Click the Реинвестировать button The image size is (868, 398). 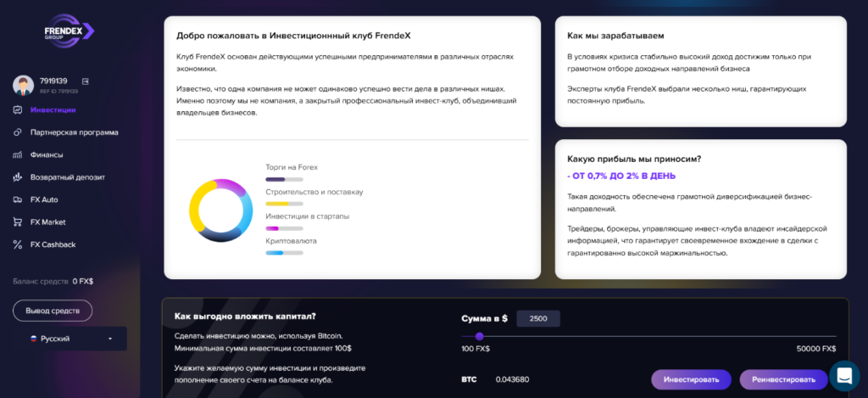click(783, 379)
